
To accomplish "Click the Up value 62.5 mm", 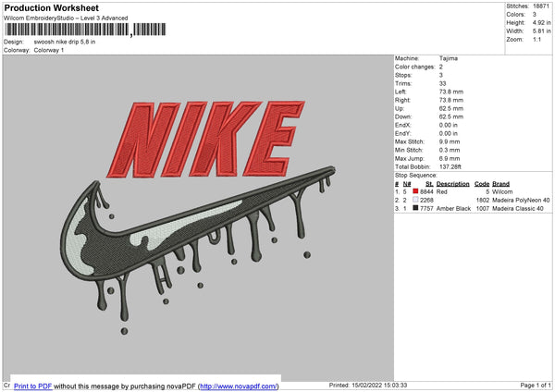I will coord(451,108).
